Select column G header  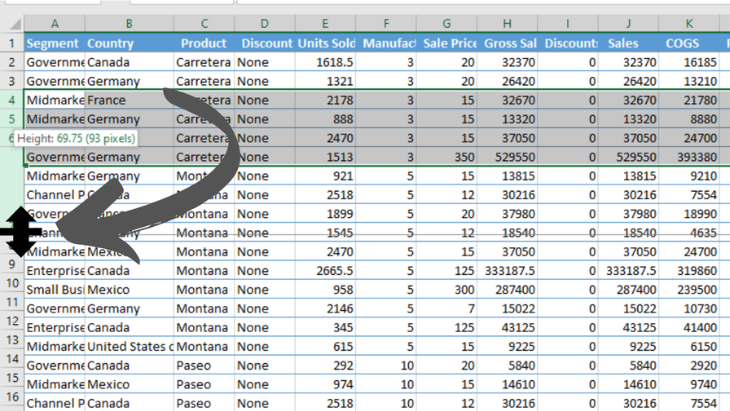pos(446,23)
